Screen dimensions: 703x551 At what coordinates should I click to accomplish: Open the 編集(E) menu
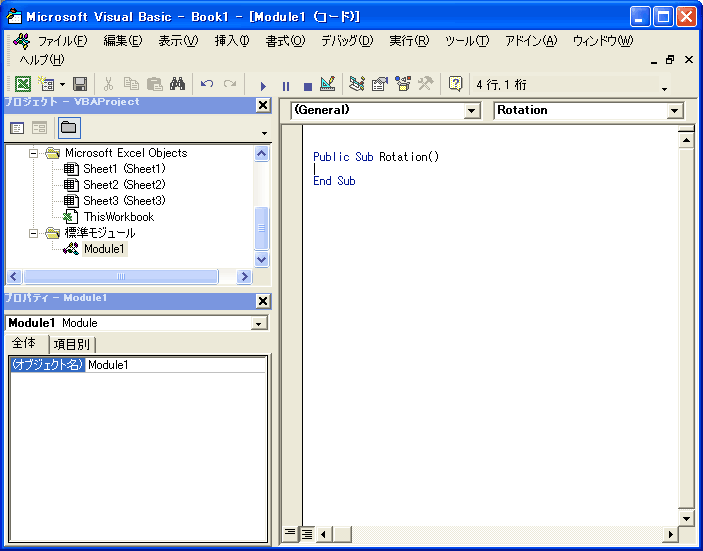pyautogui.click(x=123, y=41)
